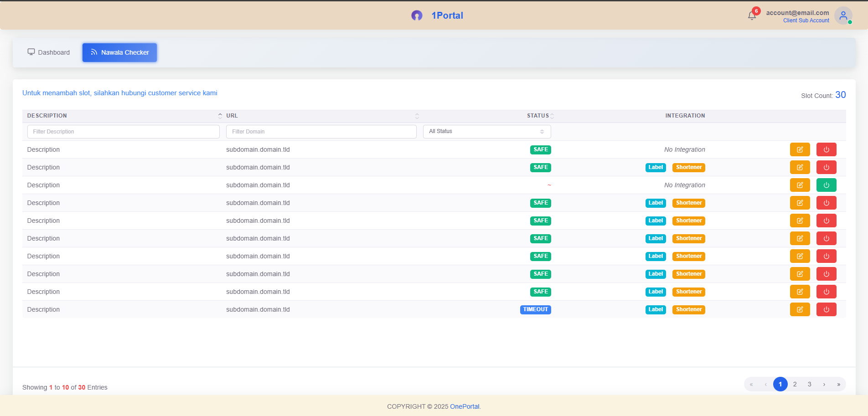
Task: Switch to the Dashboard tab
Action: point(49,52)
